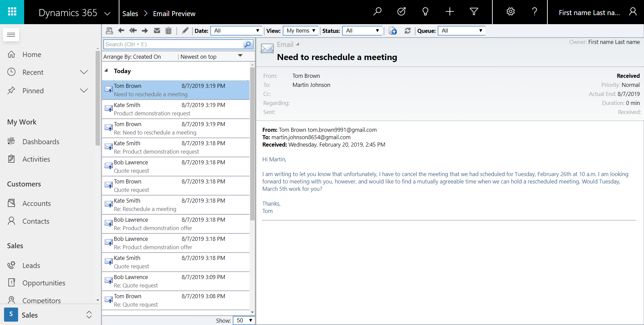This screenshot has width=644, height=325.
Task: Go to the Dashboards section
Action: click(41, 141)
